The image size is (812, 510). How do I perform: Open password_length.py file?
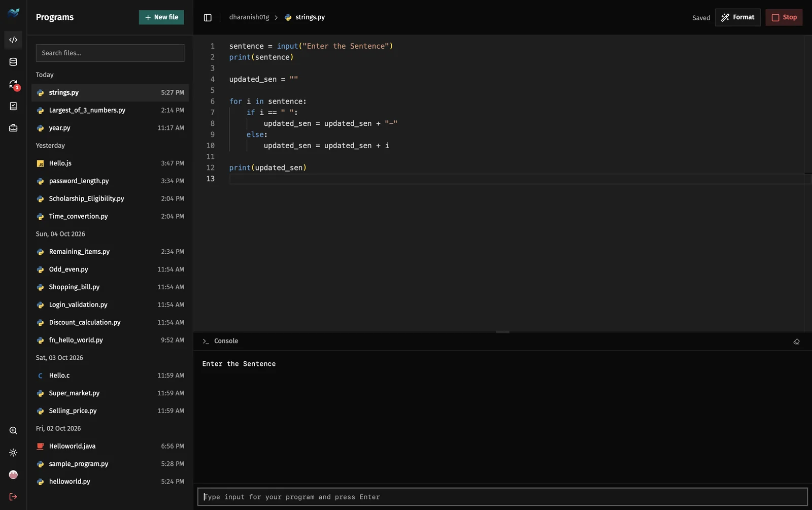[x=110, y=181]
